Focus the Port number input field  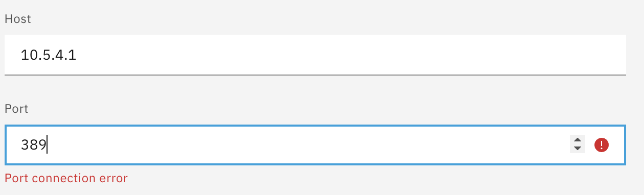point(315,145)
